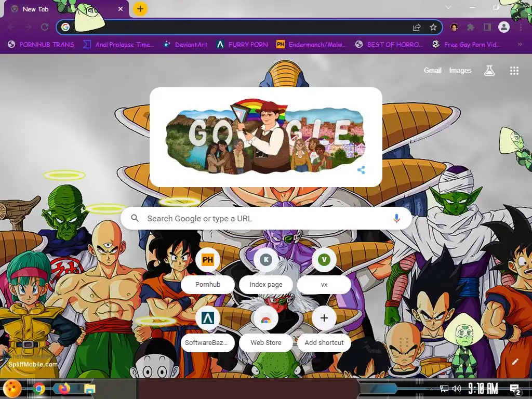The height and width of the screenshot is (399, 532).
Task: Open the Web Store shortcut
Action: [266, 328]
